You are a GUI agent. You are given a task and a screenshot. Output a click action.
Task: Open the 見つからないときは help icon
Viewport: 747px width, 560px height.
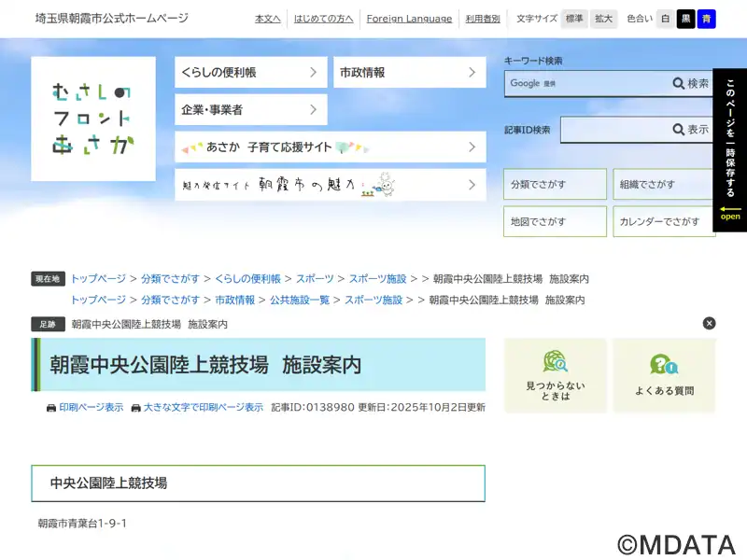555,375
